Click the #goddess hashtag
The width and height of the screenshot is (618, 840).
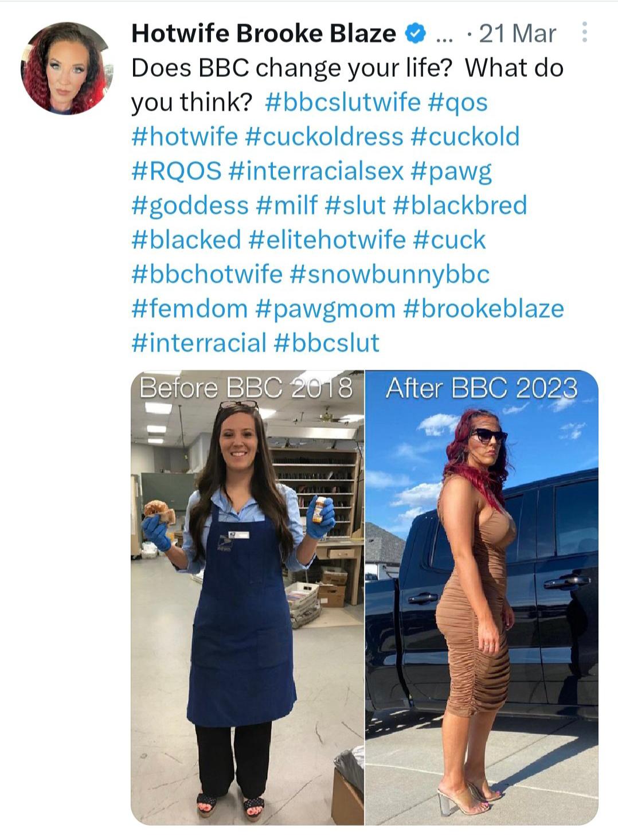tap(190, 206)
